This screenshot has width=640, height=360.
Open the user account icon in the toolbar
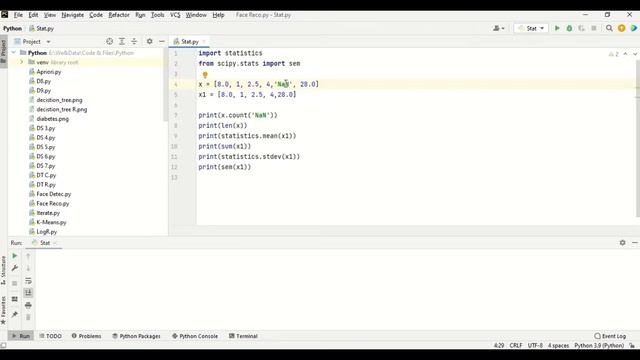[498, 28]
